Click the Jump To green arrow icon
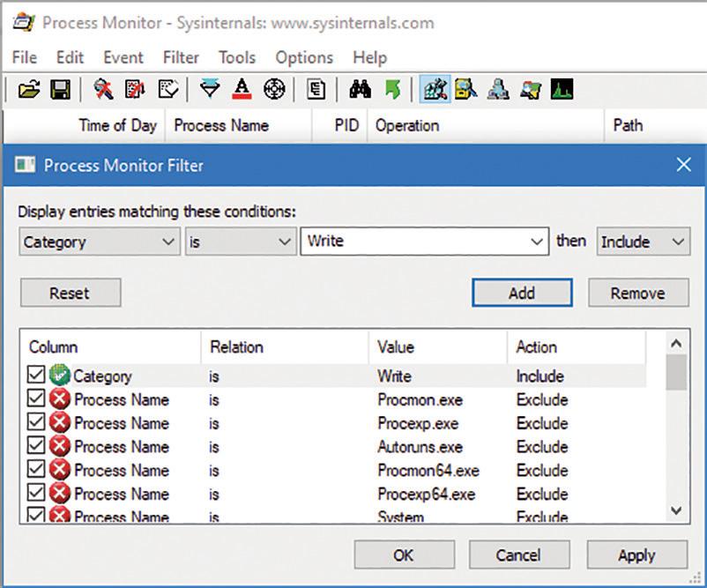Screen dimensions: 707x588 click(x=392, y=89)
